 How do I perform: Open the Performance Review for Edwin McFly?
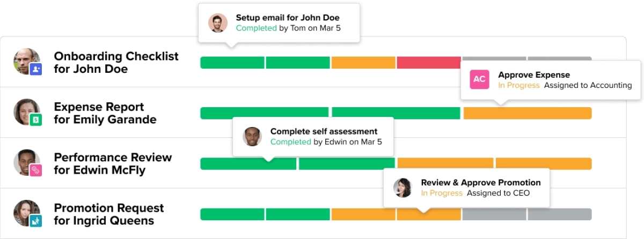[x=113, y=163]
